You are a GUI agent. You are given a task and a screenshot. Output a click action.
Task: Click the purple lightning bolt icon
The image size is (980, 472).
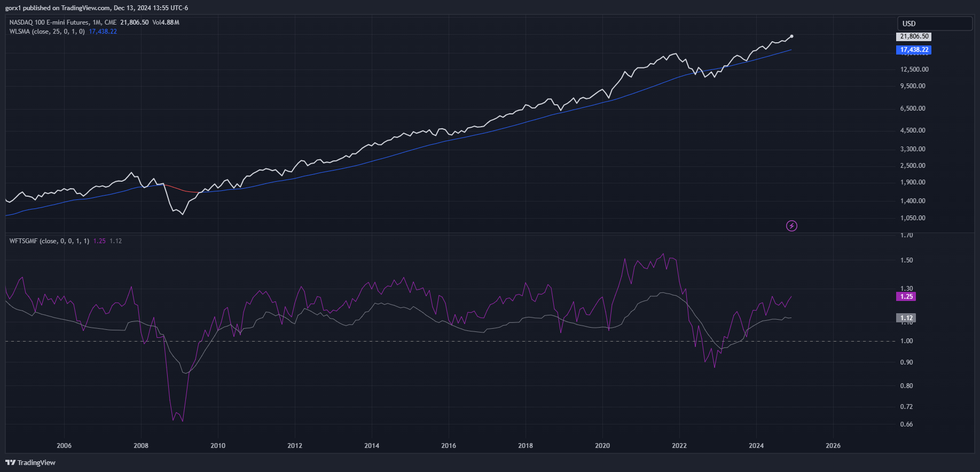[x=791, y=226]
